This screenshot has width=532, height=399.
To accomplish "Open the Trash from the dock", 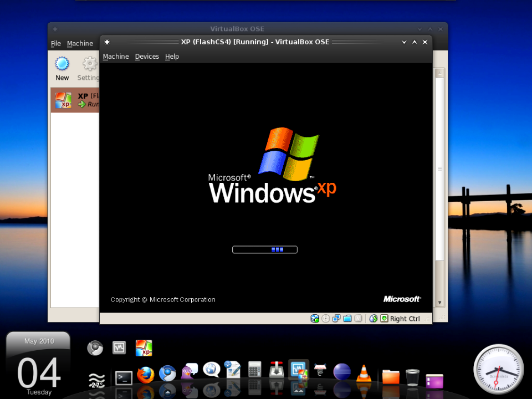I will pyautogui.click(x=412, y=377).
